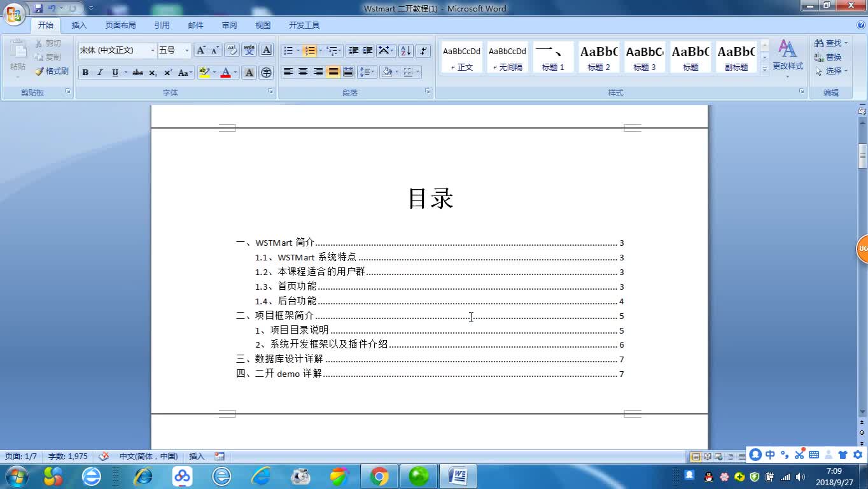Viewport: 868px width, 489px height.
Task: Toggle Bold formatting
Action: 85,73
